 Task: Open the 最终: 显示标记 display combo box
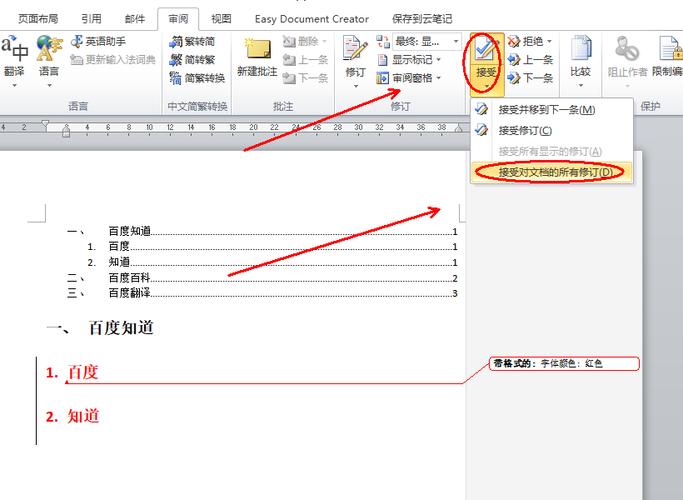point(426,42)
